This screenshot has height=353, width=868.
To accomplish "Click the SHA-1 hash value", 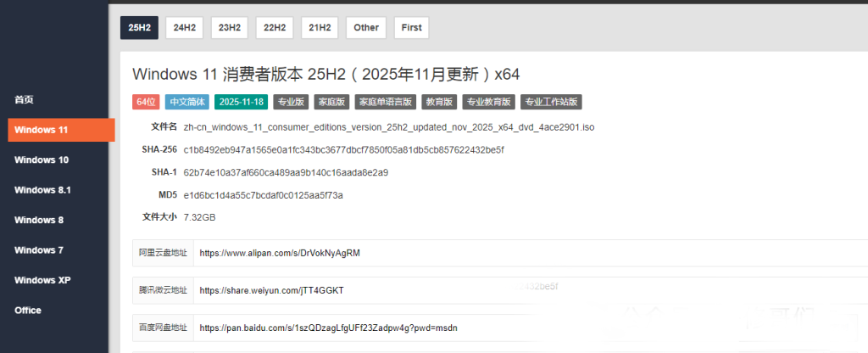I will click(286, 173).
